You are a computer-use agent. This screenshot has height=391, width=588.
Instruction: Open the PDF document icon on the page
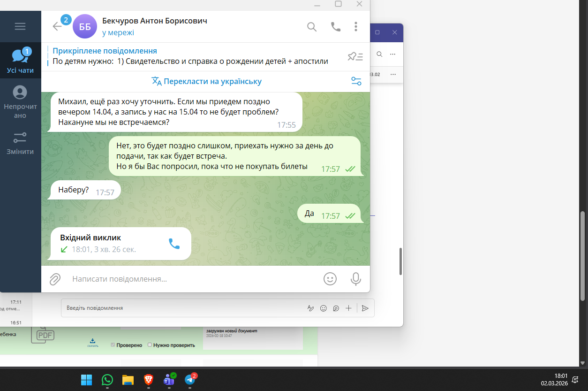pos(43,335)
